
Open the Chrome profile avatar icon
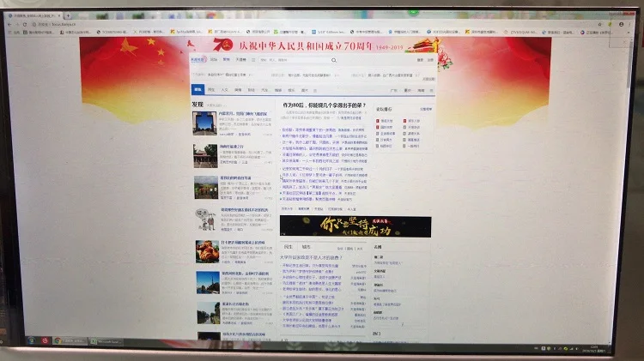621,25
